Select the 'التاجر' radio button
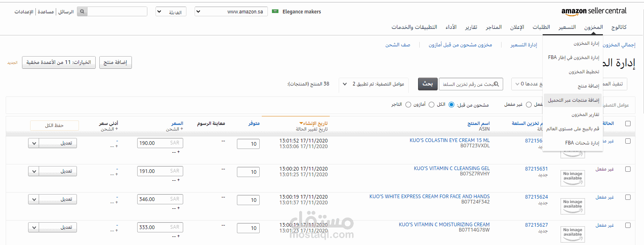Image resolution: width=644 pixels, height=245 pixels. pyautogui.click(x=408, y=105)
